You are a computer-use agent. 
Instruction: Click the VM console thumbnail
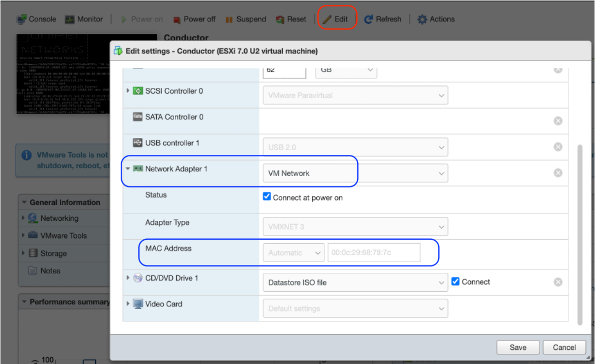click(86, 74)
